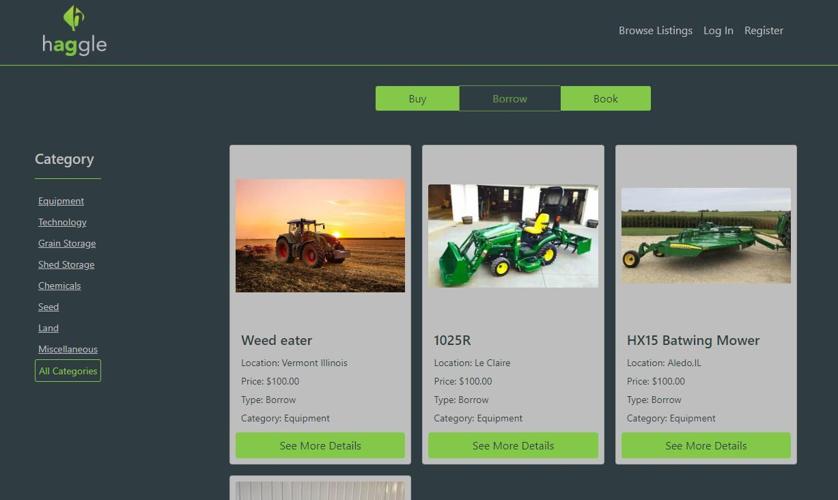Filter by Equipment category
This screenshot has width=838, height=500.
pyautogui.click(x=61, y=201)
